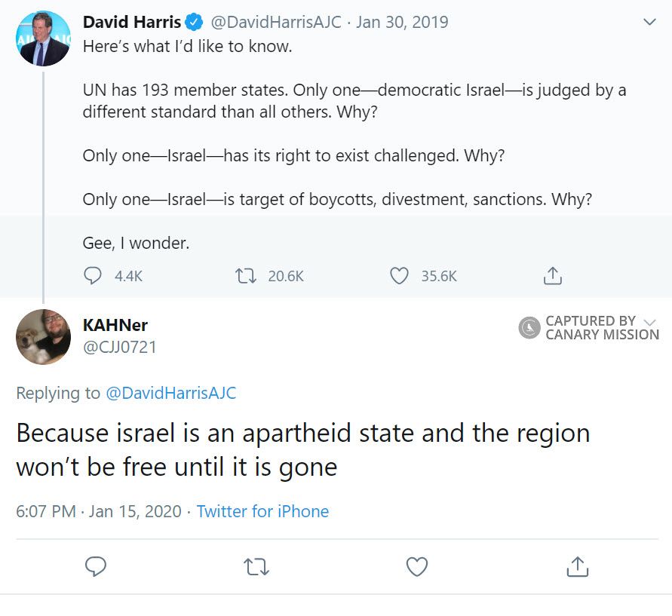
Task: Click the @CJJ0721 handle
Action: pos(119,348)
